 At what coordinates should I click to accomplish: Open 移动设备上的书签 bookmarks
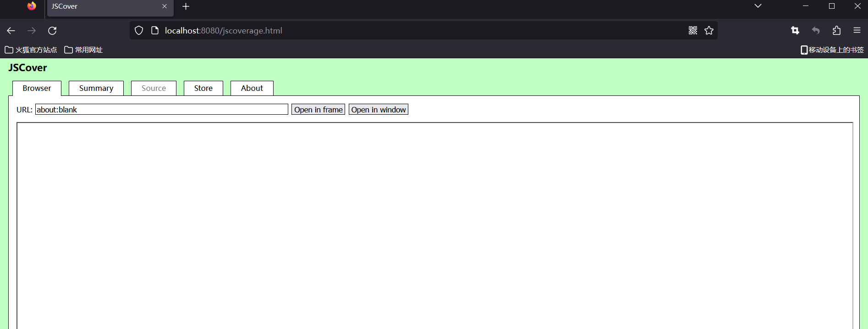(832, 50)
